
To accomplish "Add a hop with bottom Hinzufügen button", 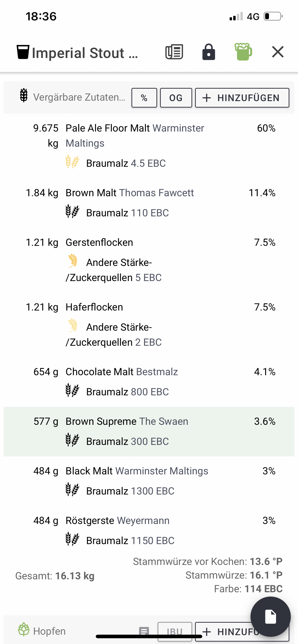I will point(225,632).
